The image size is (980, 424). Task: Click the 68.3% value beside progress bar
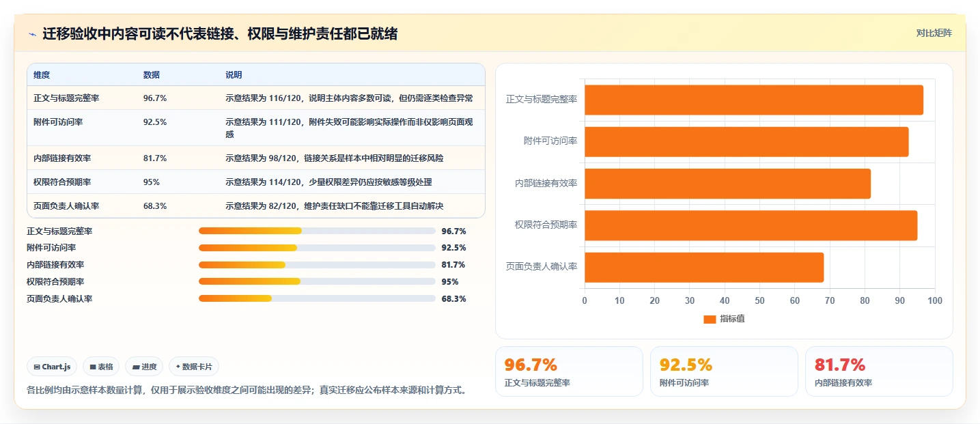454,298
